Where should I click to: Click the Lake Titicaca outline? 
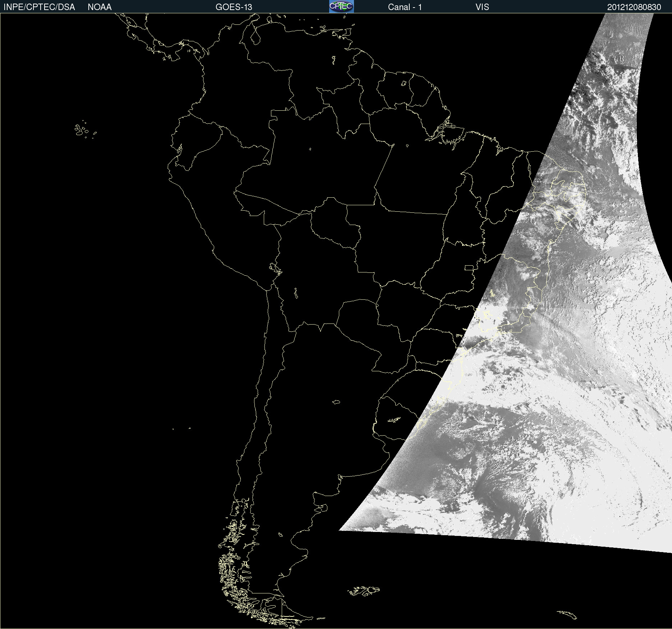coord(275,268)
